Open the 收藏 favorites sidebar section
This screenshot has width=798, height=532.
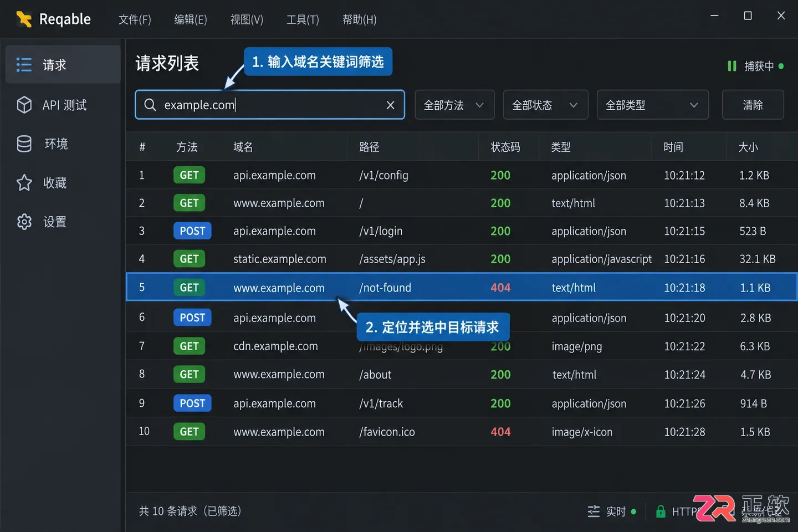(63, 182)
